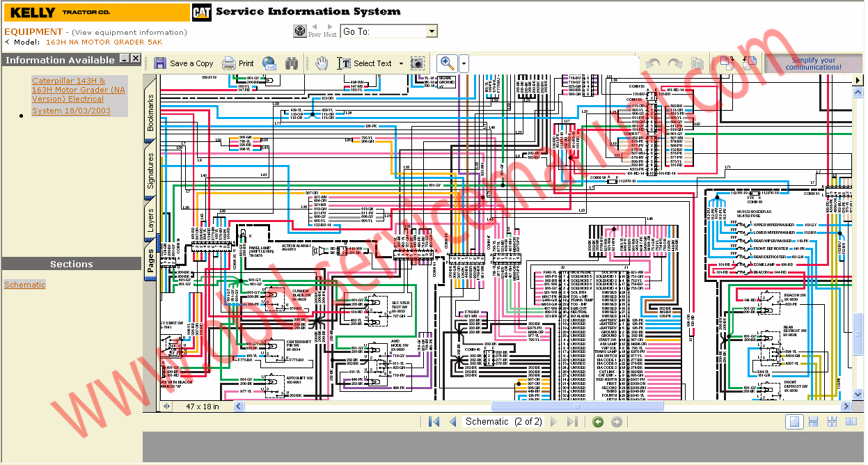Select the Snapshot camera tool
This screenshot has height=465, width=868.
416,63
